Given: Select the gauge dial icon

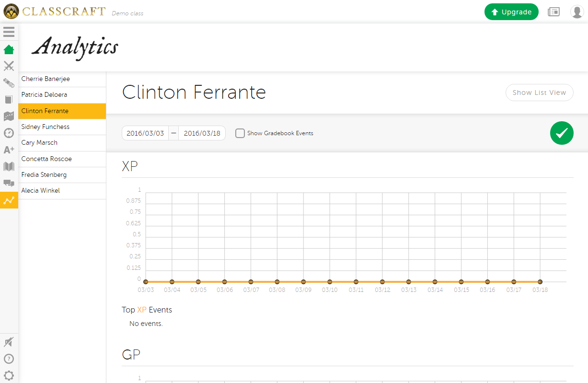Looking at the screenshot, I should pos(9,133).
